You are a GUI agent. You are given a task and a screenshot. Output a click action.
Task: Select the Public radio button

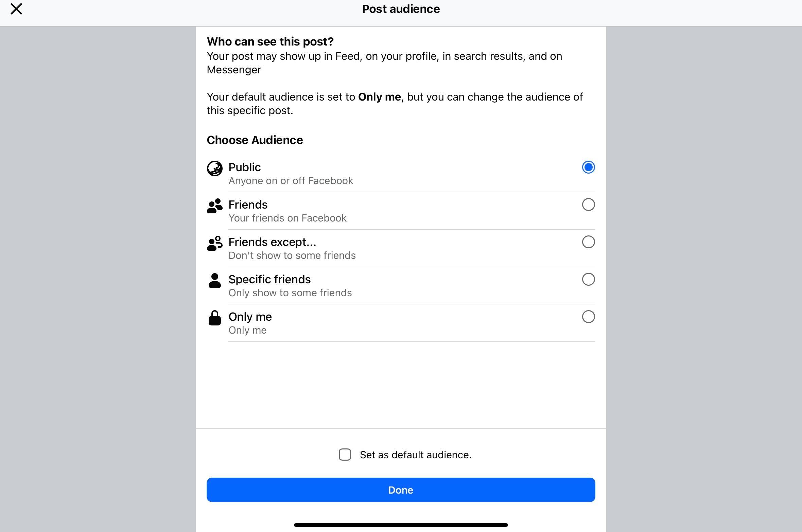pyautogui.click(x=588, y=167)
